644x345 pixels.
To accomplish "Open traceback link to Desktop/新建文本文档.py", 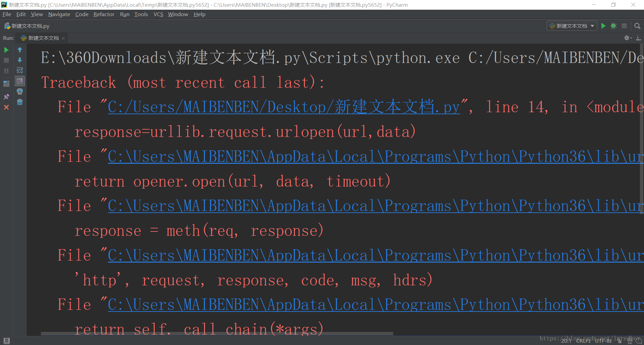I will click(284, 107).
